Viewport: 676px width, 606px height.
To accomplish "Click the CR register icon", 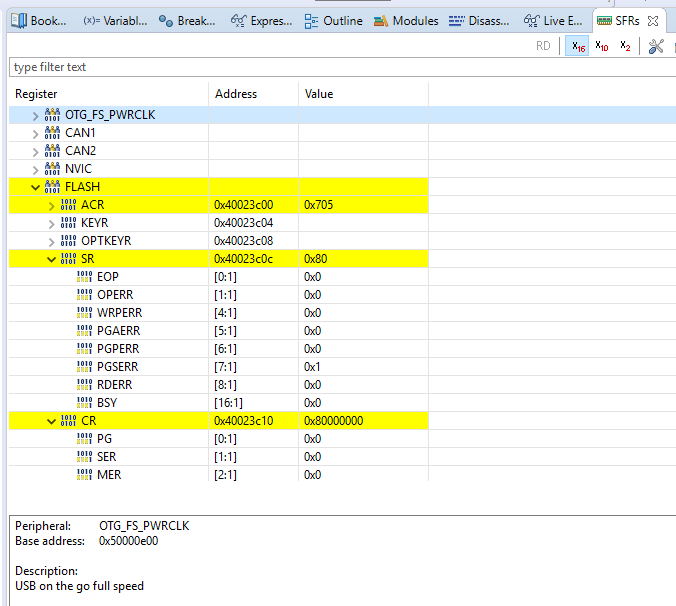I will [69, 421].
